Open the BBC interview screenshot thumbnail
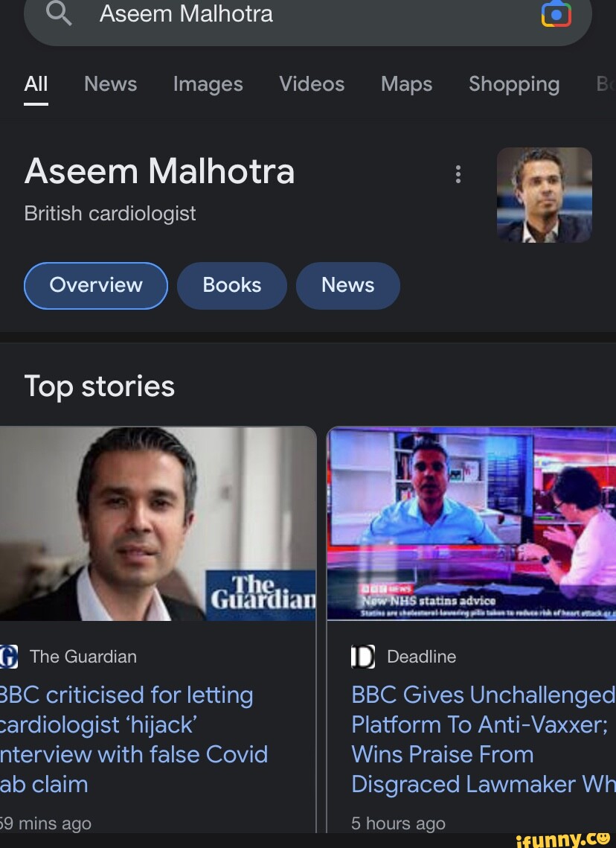The width and height of the screenshot is (616, 848). [471, 523]
